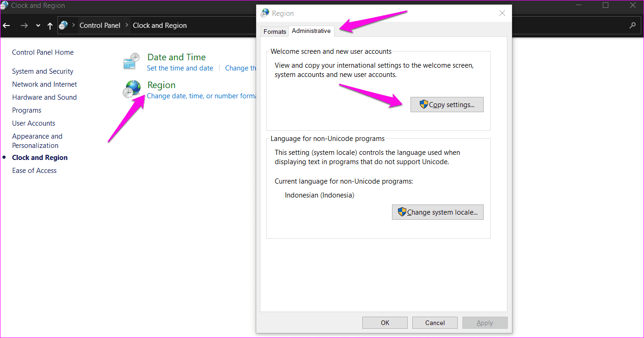Click the search magnifier icon

[632, 26]
